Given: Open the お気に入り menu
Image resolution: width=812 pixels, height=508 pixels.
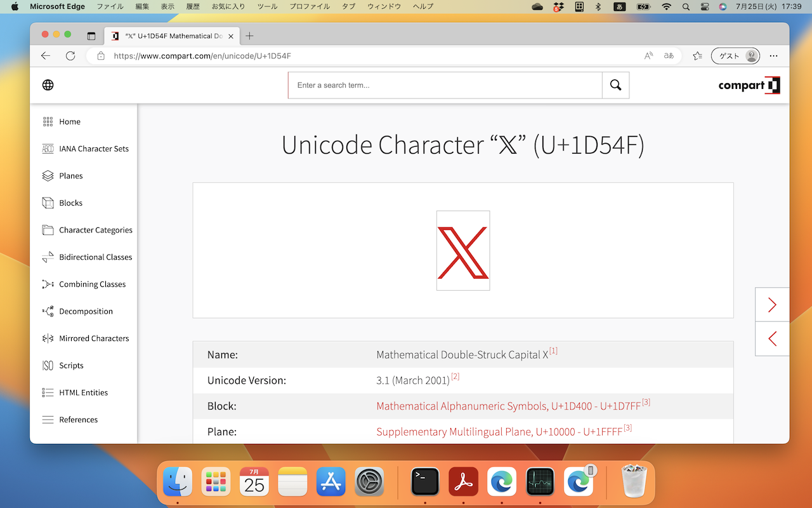Looking at the screenshot, I should point(228,6).
